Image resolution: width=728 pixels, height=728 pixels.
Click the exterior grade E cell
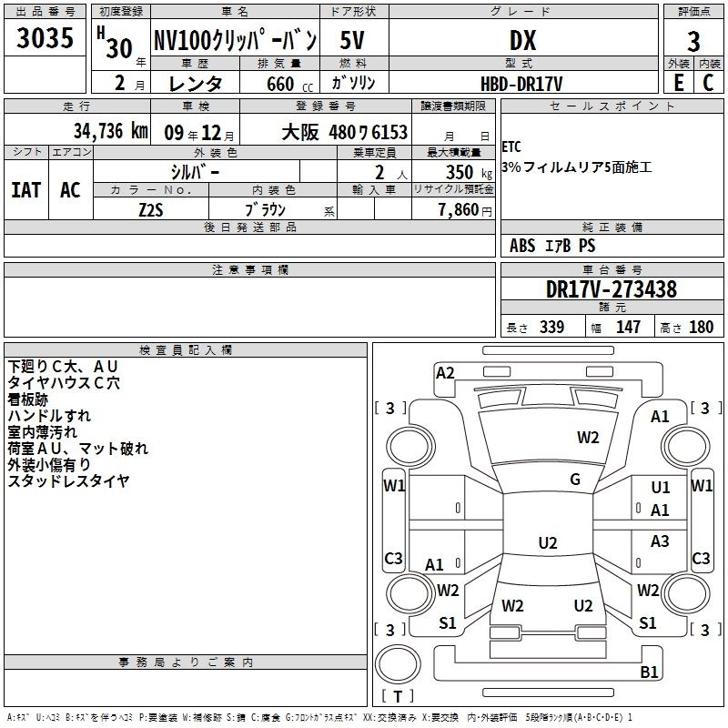coord(678,83)
